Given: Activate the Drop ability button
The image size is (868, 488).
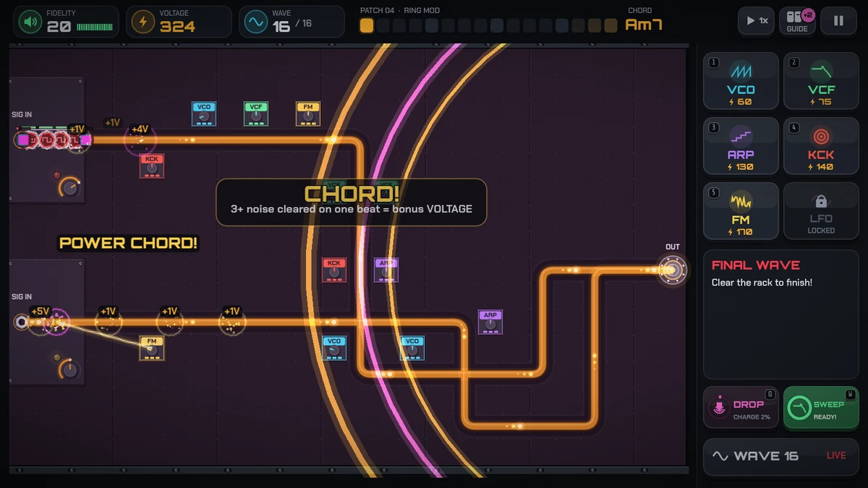Looking at the screenshot, I should 741,408.
